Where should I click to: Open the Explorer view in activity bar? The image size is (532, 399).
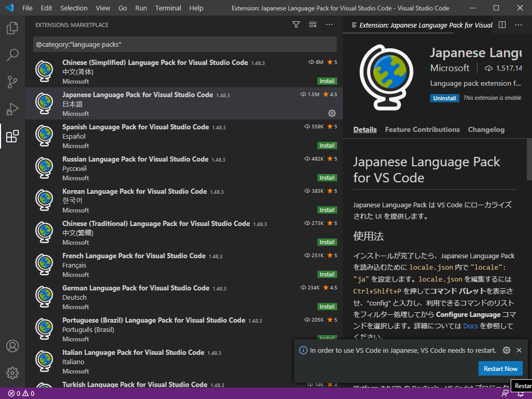[x=12, y=28]
